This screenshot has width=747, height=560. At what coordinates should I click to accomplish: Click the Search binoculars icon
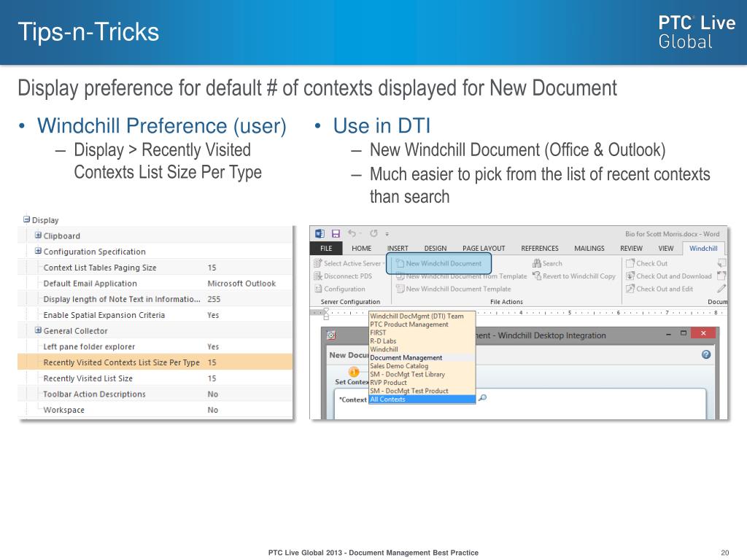537,263
